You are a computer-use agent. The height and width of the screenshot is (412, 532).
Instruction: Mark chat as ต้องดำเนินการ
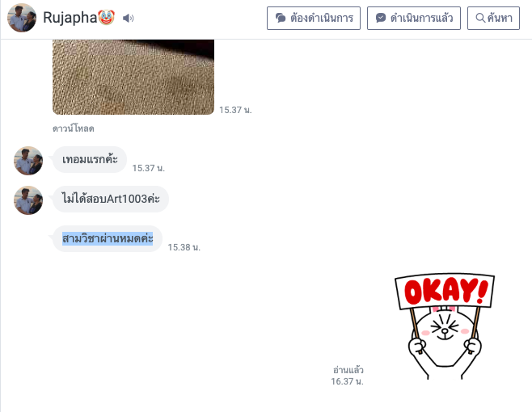[314, 18]
